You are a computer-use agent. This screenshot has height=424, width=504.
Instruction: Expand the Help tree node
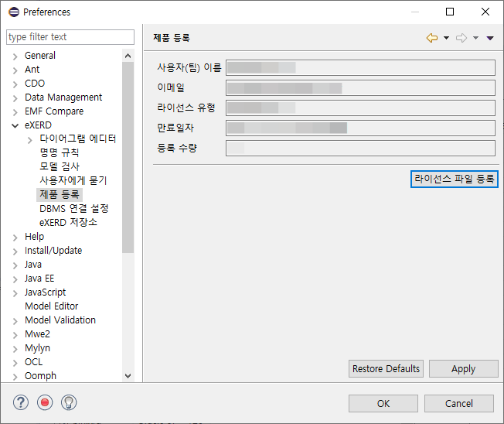pos(15,238)
